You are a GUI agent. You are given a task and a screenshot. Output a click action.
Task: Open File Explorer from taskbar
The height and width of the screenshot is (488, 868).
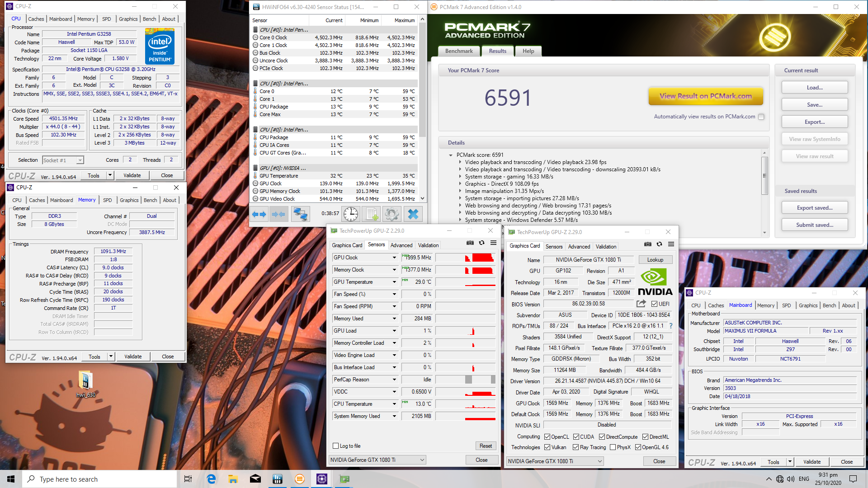(x=233, y=479)
